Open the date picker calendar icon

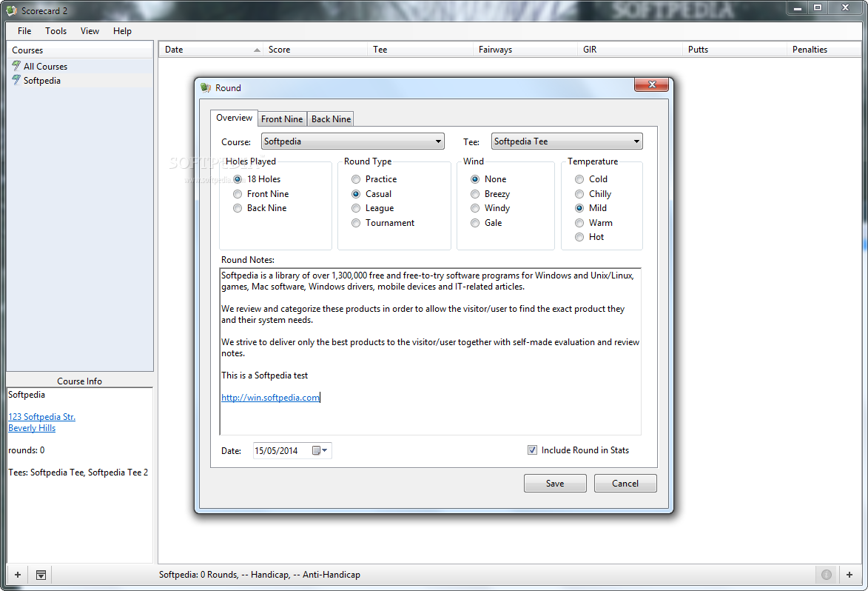click(x=320, y=450)
